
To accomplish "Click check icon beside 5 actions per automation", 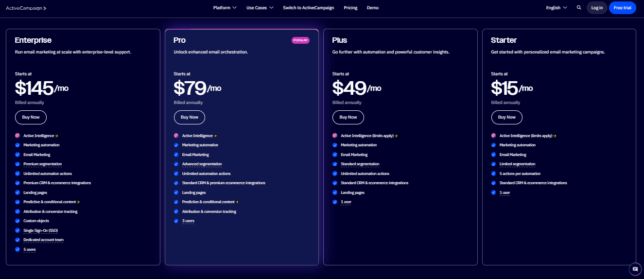I will pos(494,174).
